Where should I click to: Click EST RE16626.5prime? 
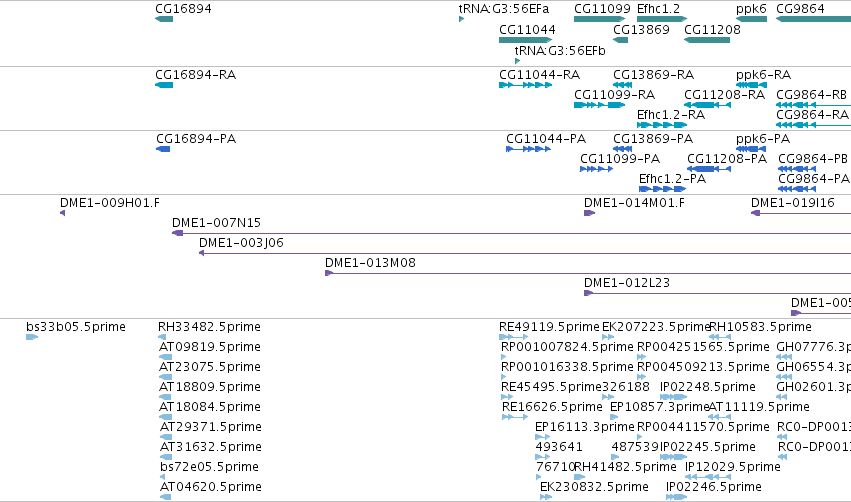coord(552,407)
